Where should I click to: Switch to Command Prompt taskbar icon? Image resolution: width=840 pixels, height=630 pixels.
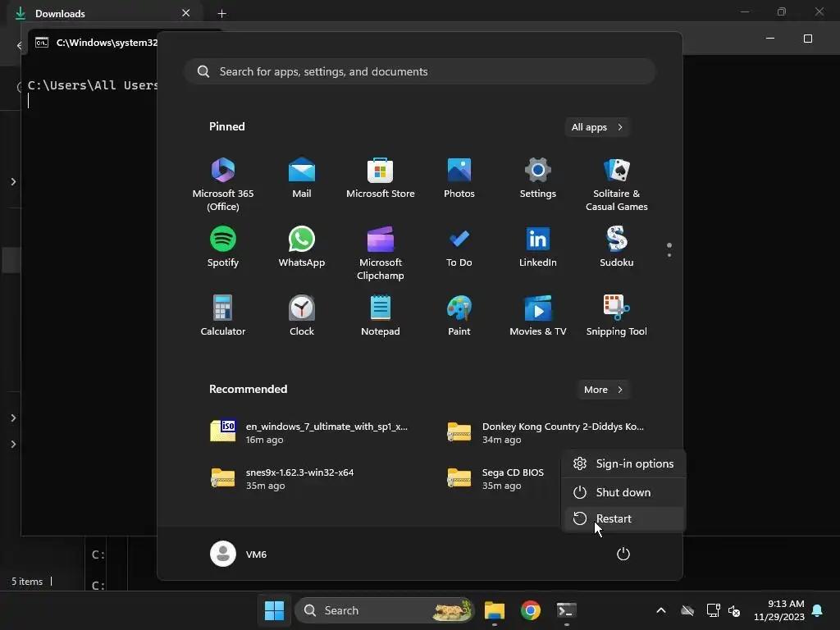click(x=566, y=610)
